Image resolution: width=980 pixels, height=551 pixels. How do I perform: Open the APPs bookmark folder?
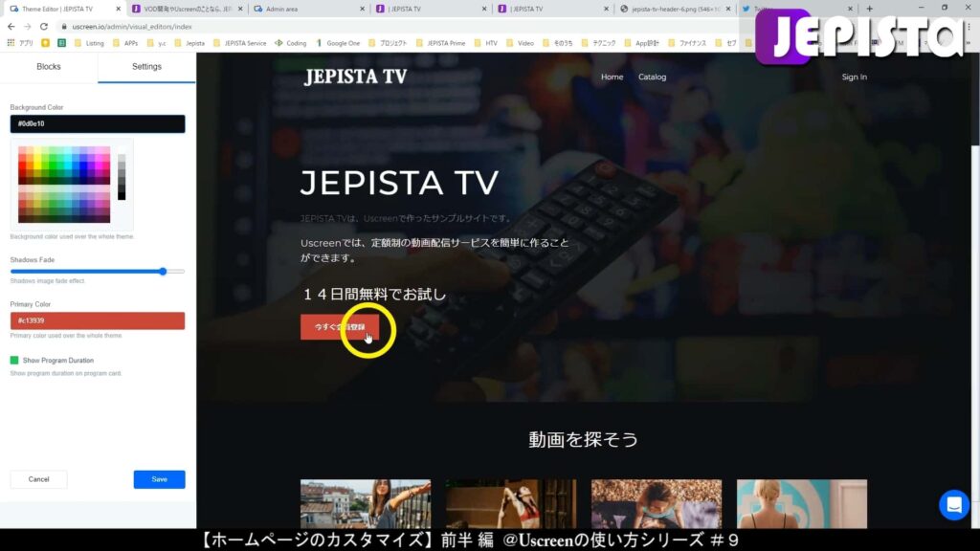(125, 43)
